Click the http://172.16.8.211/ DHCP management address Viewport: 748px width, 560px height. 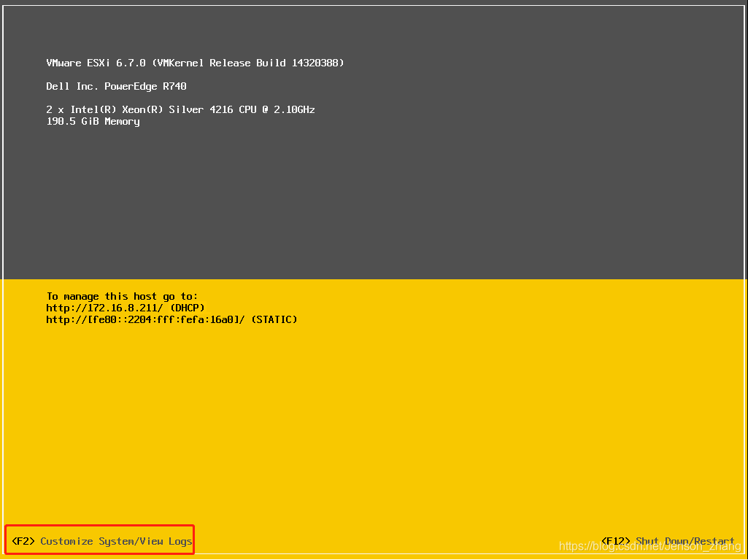(x=126, y=308)
